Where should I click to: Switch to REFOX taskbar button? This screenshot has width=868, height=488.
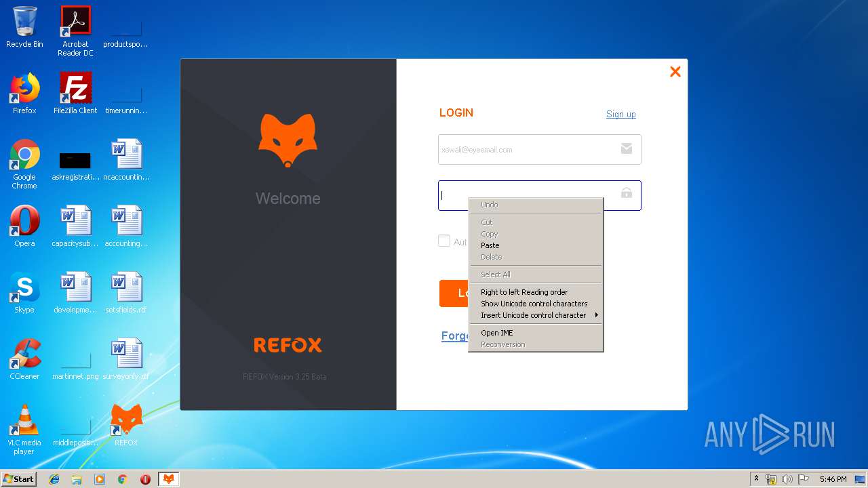point(168,479)
